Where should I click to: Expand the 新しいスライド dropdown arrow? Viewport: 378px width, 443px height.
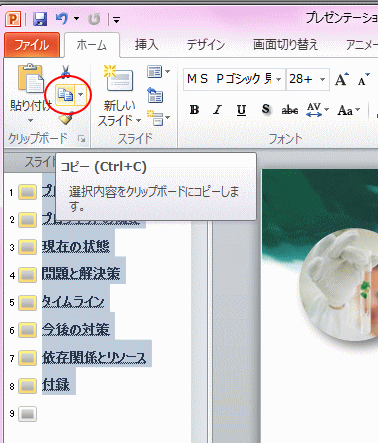click(138, 120)
